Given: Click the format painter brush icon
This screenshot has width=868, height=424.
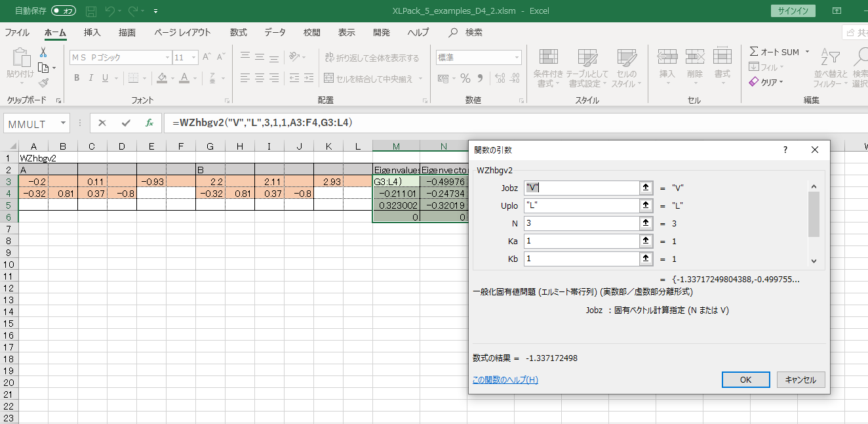Looking at the screenshot, I should pos(43,83).
